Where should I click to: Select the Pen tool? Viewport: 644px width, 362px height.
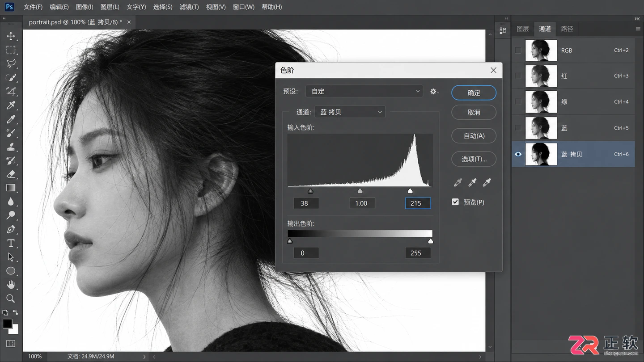[11, 229]
